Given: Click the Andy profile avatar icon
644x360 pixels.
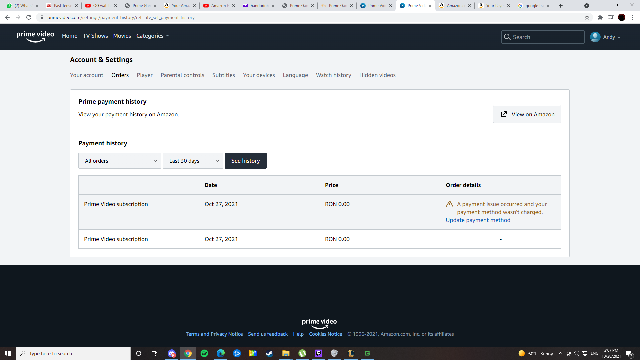Looking at the screenshot, I should click(595, 37).
